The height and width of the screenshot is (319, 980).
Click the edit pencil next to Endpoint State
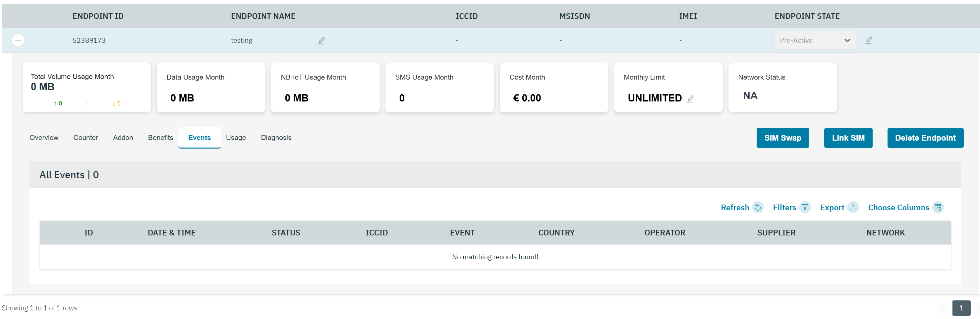869,40
